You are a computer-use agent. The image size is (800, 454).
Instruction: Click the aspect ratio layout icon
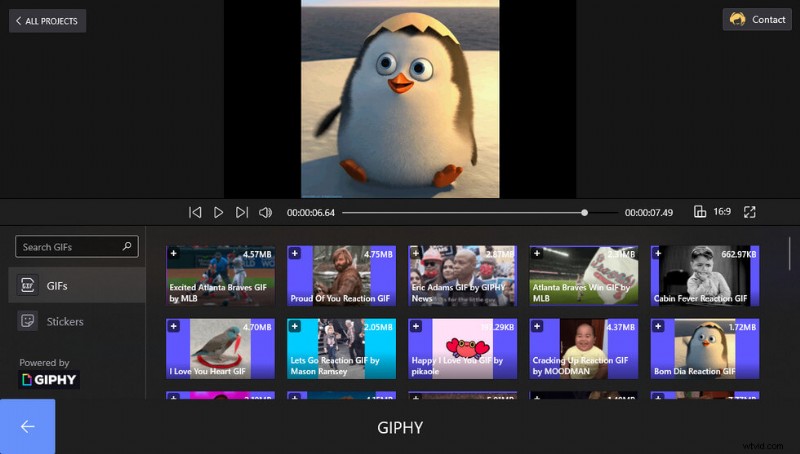tap(700, 212)
